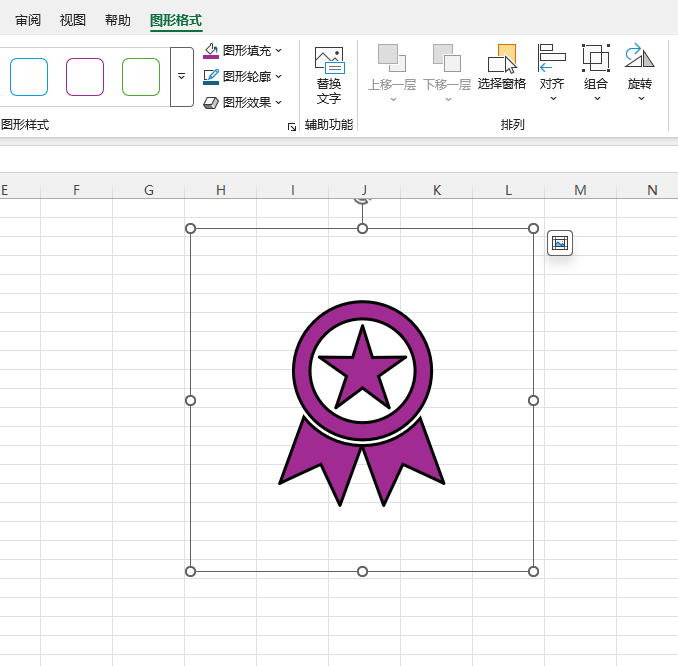Expand the 对齐 dropdown chevron

click(553, 99)
